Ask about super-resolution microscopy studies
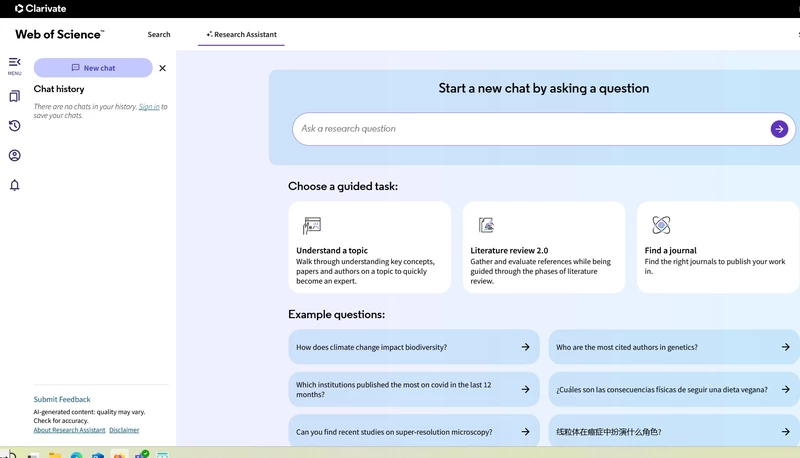The width and height of the screenshot is (800, 458). point(414,431)
